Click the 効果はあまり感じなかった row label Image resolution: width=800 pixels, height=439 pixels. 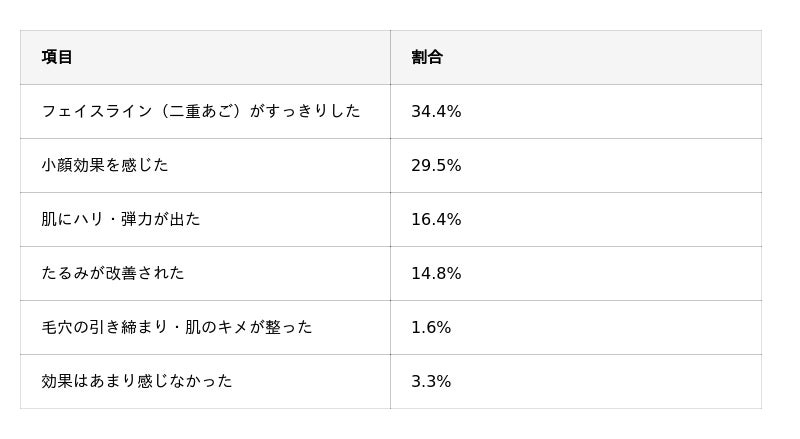point(137,381)
